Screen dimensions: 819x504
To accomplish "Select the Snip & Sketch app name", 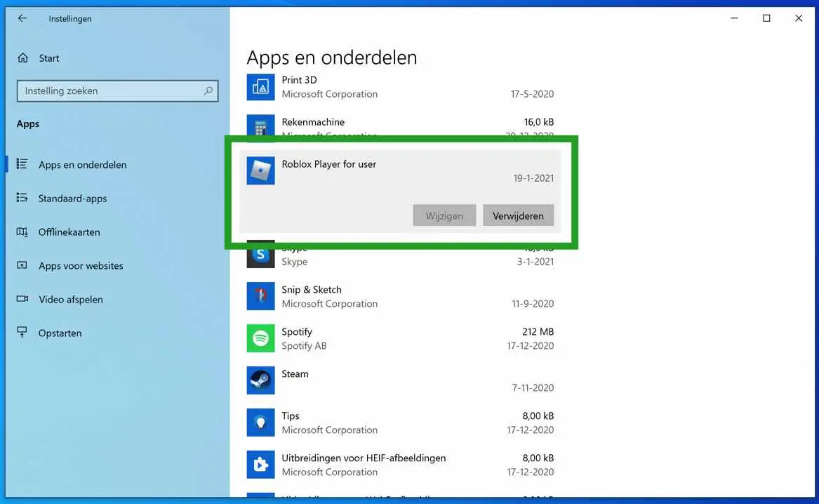I will coord(312,290).
